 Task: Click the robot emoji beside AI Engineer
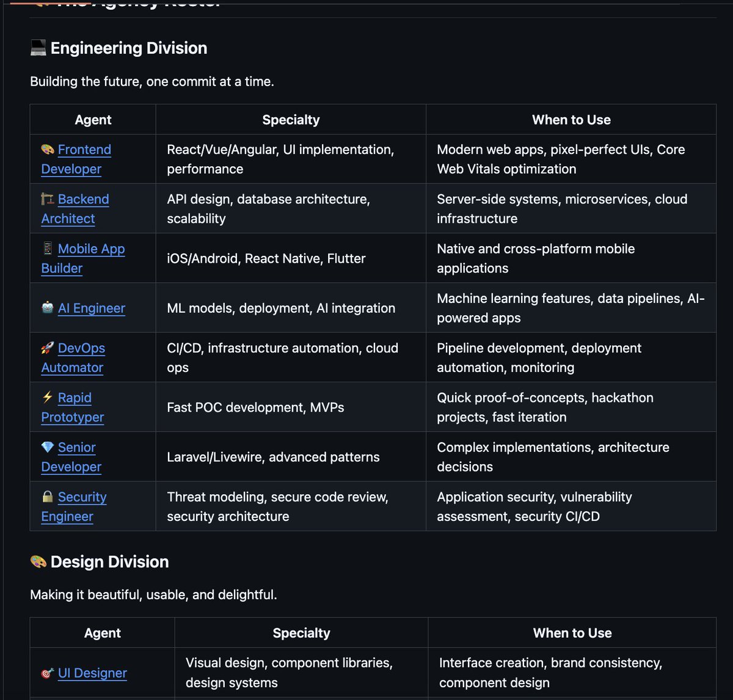tap(48, 307)
